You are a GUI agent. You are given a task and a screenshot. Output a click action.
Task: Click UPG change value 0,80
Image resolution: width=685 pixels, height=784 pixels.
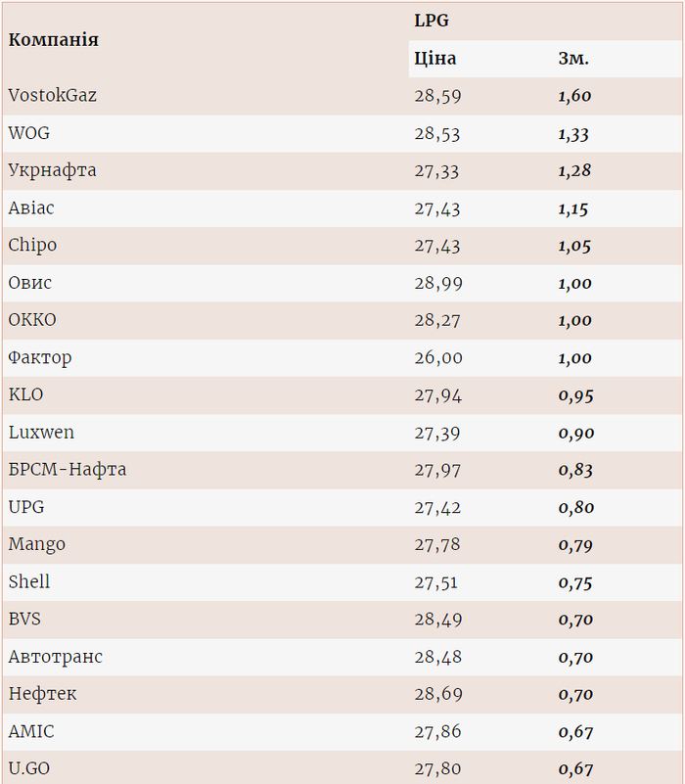(x=576, y=508)
